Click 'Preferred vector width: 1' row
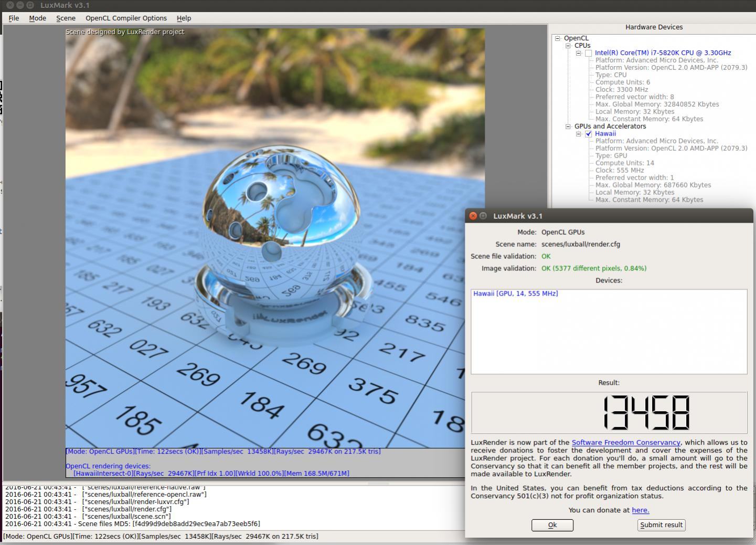 coord(635,178)
